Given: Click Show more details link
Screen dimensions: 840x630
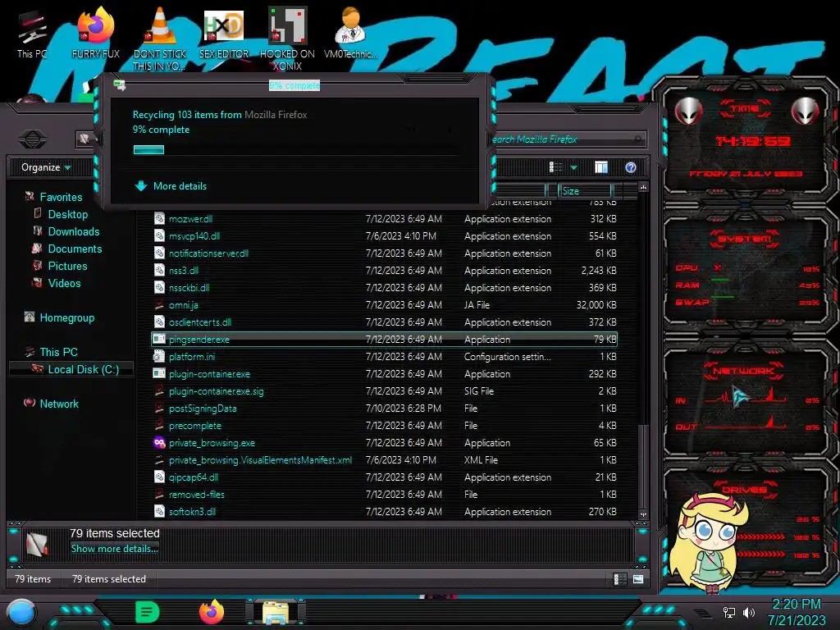Looking at the screenshot, I should [114, 549].
